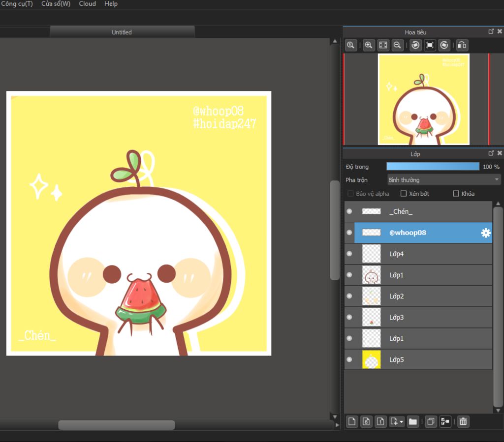
Task: Rotate canvas left in the navigator
Action: [415, 45]
